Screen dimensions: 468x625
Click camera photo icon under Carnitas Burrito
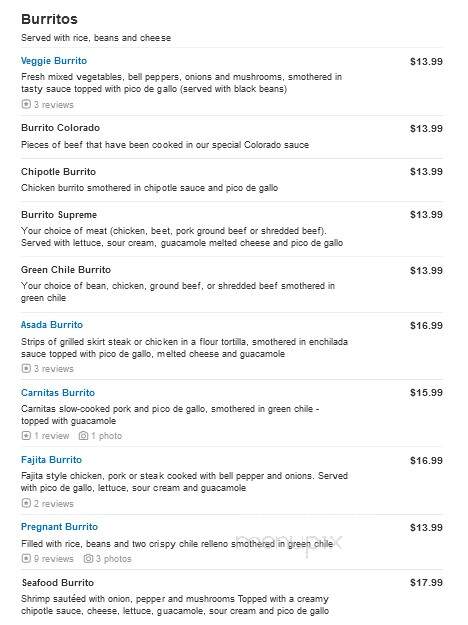83,436
